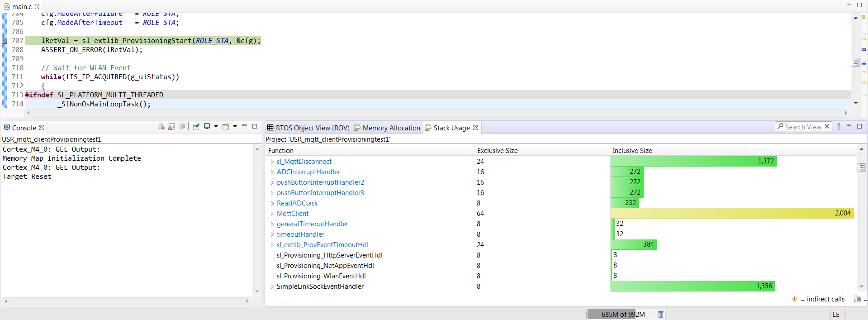Screen dimensions: 868x320
Task: Click the Search View input field
Action: coord(803,127)
